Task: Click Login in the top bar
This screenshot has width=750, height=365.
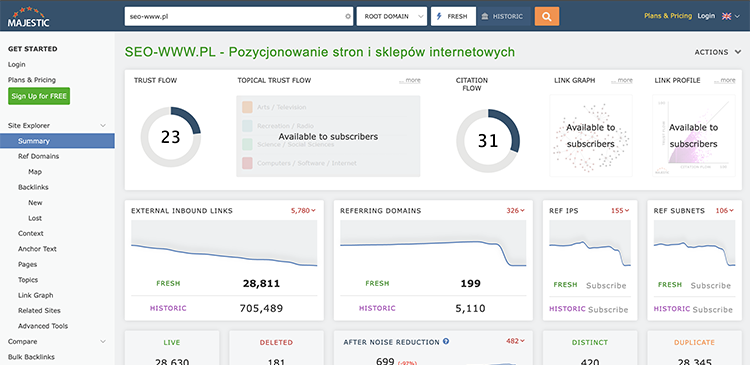Action: coord(706,16)
